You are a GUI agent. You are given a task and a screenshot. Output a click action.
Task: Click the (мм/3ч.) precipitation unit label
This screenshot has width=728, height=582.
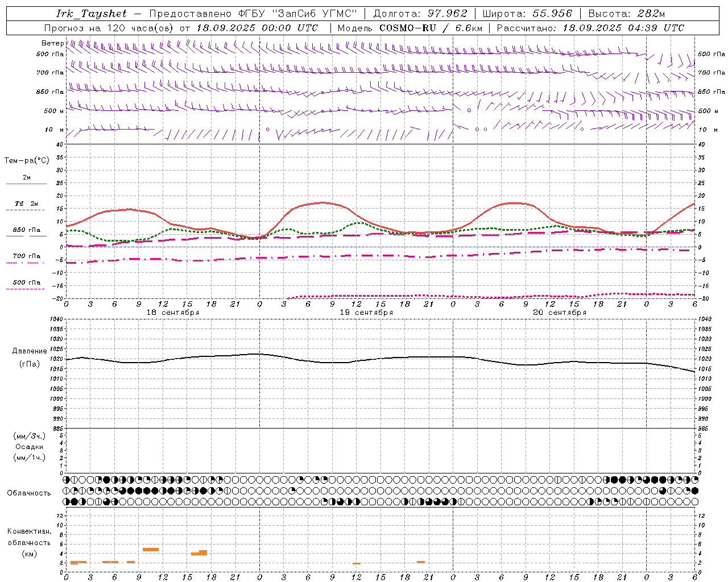pos(30,436)
